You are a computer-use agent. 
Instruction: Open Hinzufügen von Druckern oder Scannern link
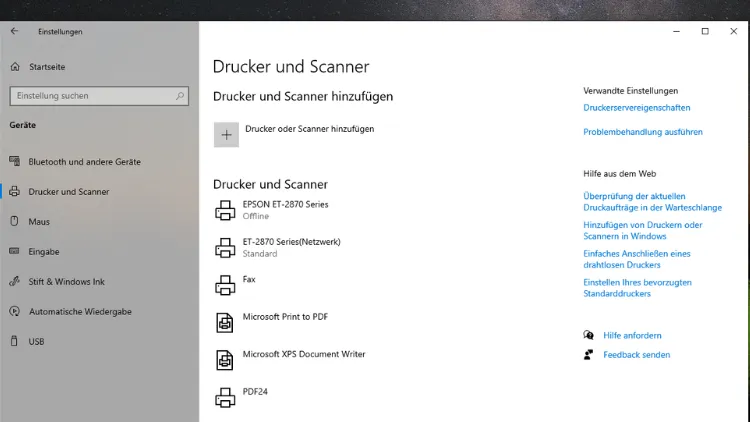click(642, 231)
